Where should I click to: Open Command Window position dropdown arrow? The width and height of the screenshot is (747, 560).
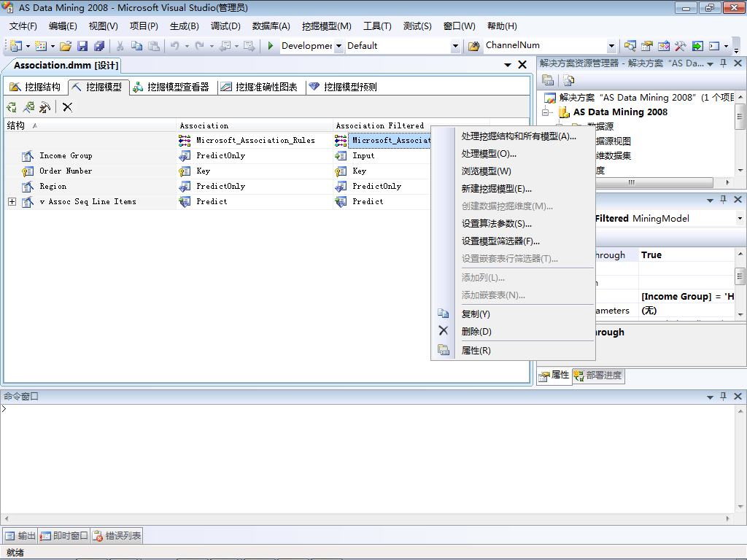[710, 397]
